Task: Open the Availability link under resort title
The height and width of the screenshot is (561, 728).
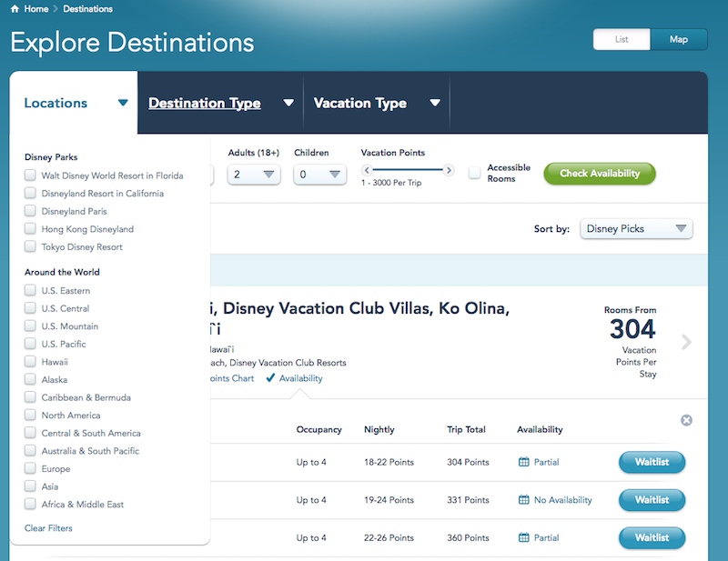Action: (x=301, y=378)
